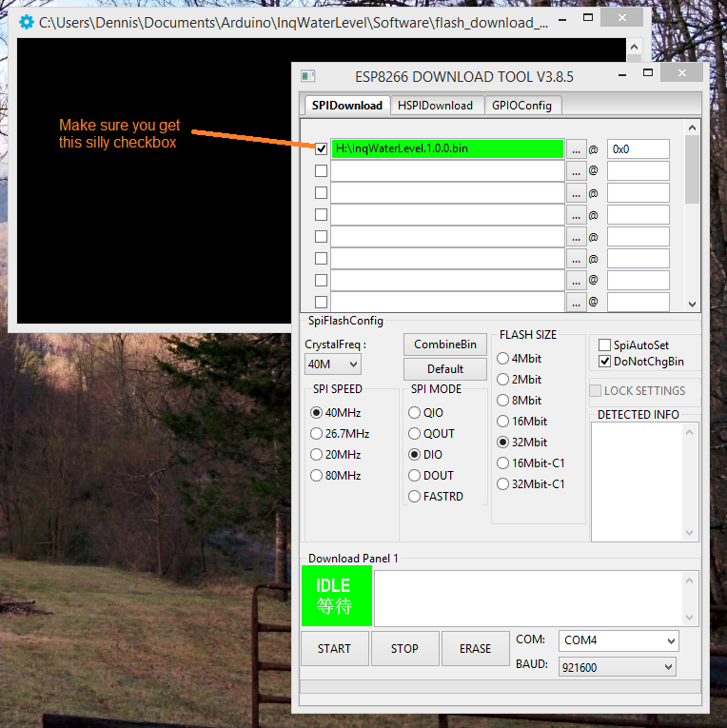This screenshot has height=728, width=727.
Task: Open the BAUD rate dropdown showing 921600
Action: tap(617, 667)
